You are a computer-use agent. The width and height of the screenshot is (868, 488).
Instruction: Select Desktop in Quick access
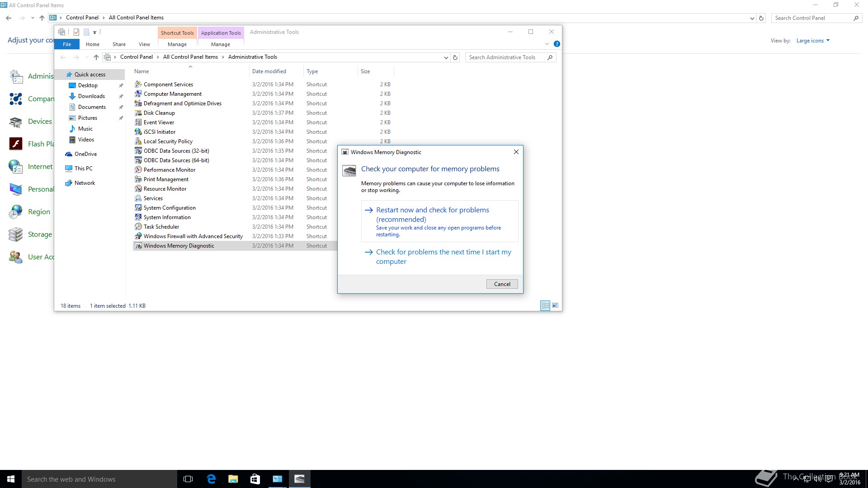point(88,85)
